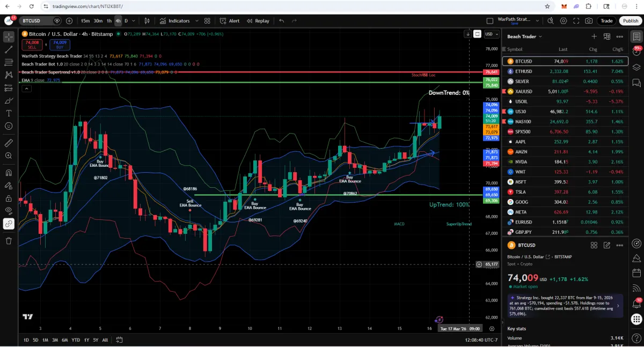Click the Publish button
This screenshot has width=644, height=347.
(631, 21)
